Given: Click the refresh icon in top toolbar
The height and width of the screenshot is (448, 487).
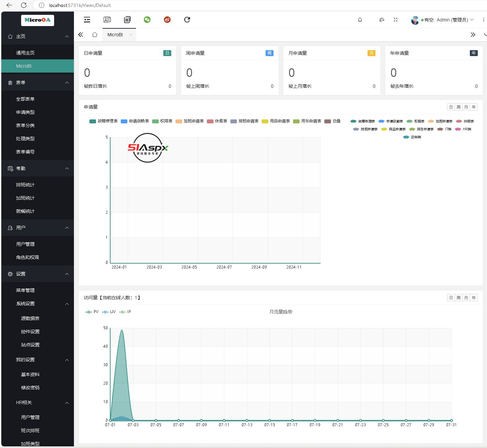Looking at the screenshot, I should pyautogui.click(x=187, y=20).
